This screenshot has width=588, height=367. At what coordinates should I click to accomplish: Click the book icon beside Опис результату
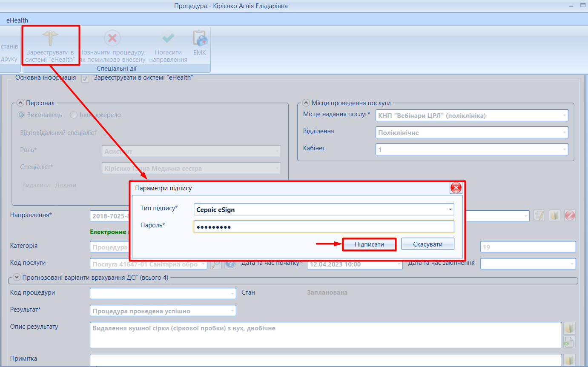(569, 328)
